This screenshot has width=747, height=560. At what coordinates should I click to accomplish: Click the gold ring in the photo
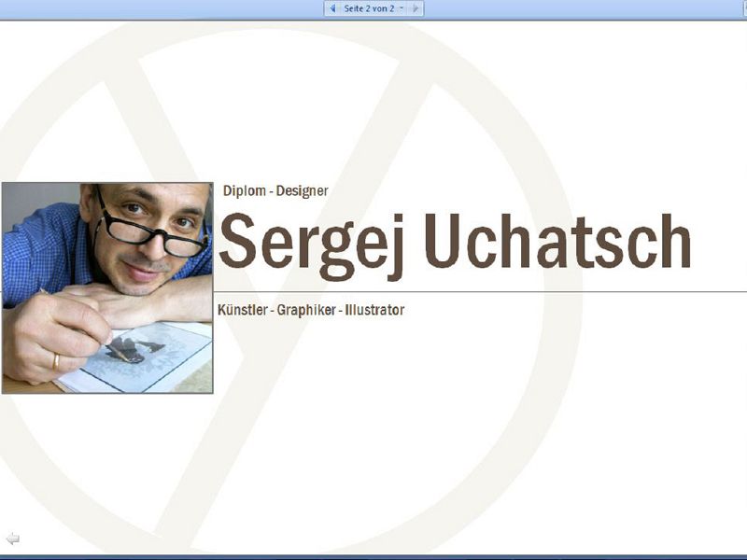[x=55, y=359]
